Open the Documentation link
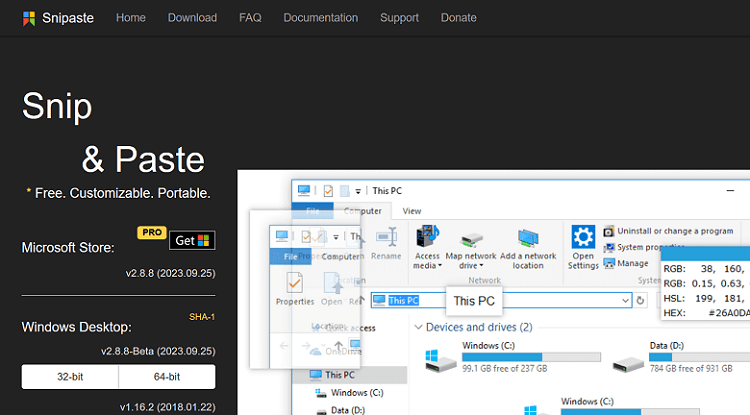750x415 pixels. pos(320,18)
